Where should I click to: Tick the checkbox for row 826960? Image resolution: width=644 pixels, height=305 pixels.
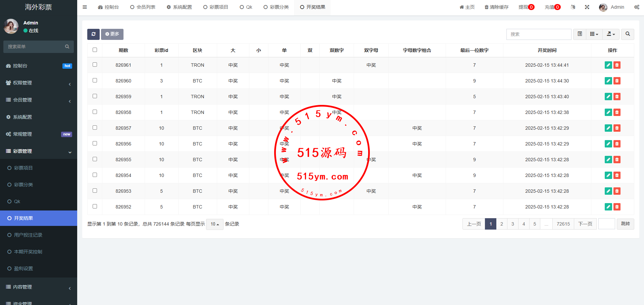click(95, 80)
